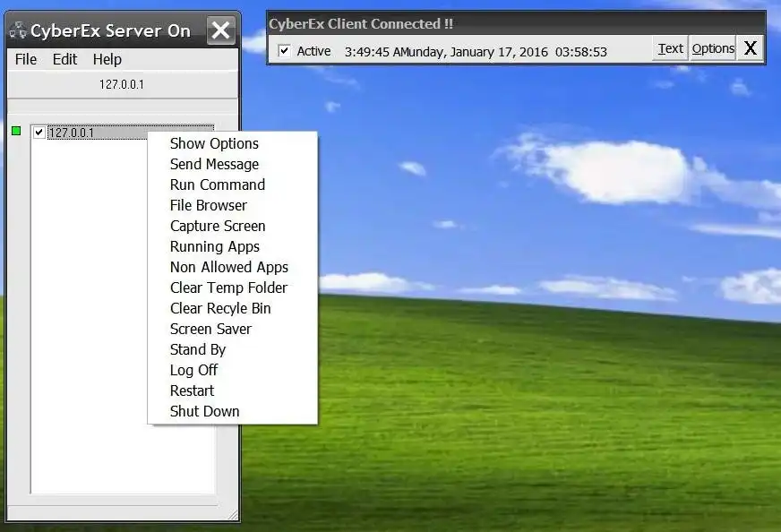
Task: Close the CyberEx Server On window
Action: click(220, 30)
